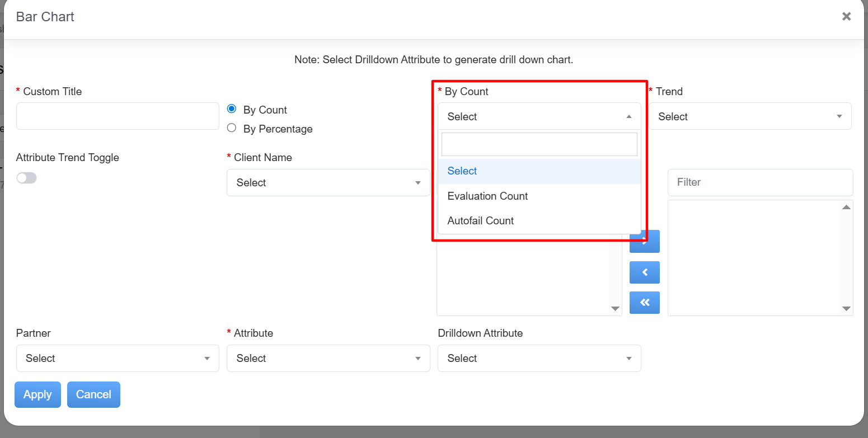Click the right list box scroll-up arrow
Screen dimensions: 868x438
coord(846,208)
